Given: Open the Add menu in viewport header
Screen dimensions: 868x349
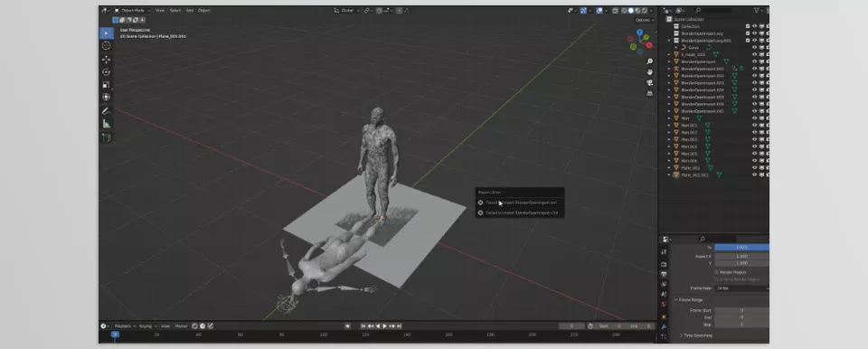Looking at the screenshot, I should point(189,11).
